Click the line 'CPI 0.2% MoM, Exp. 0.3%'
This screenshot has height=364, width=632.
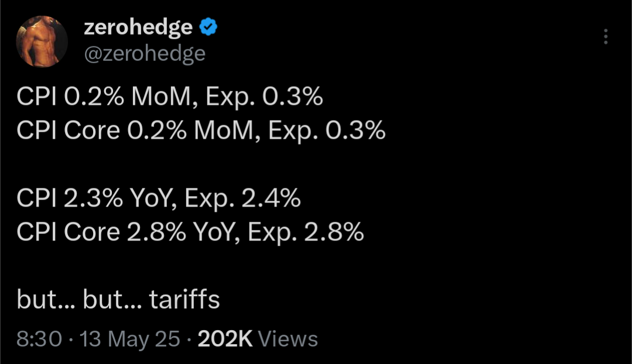(170, 97)
